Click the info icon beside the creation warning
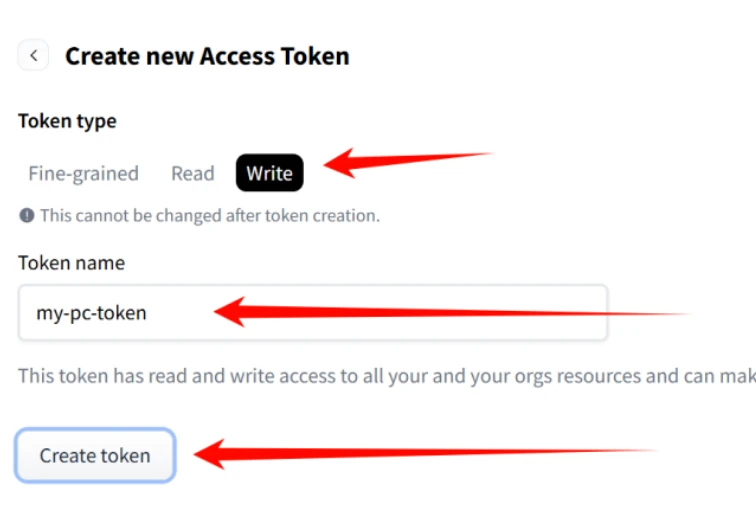The image size is (756, 515). click(27, 215)
